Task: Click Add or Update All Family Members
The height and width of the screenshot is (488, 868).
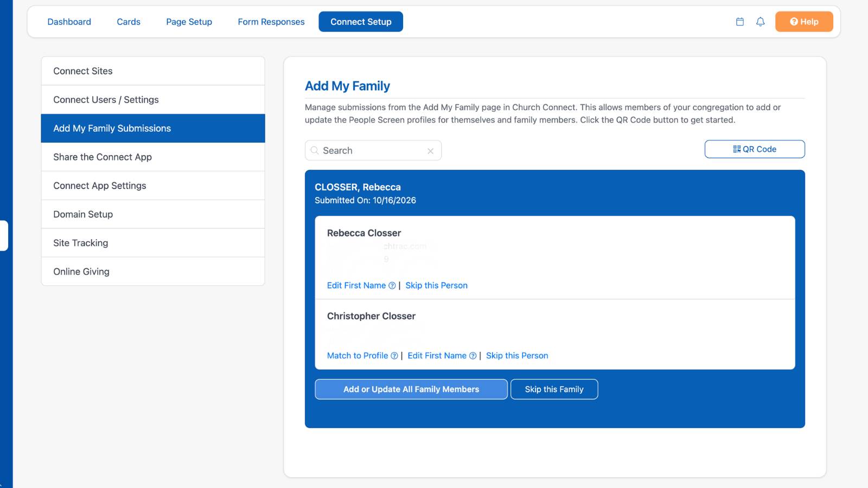Action: [411, 389]
